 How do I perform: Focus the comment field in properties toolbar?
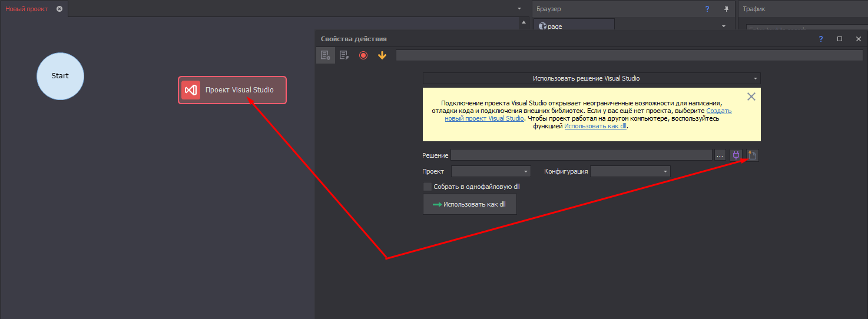(x=630, y=55)
